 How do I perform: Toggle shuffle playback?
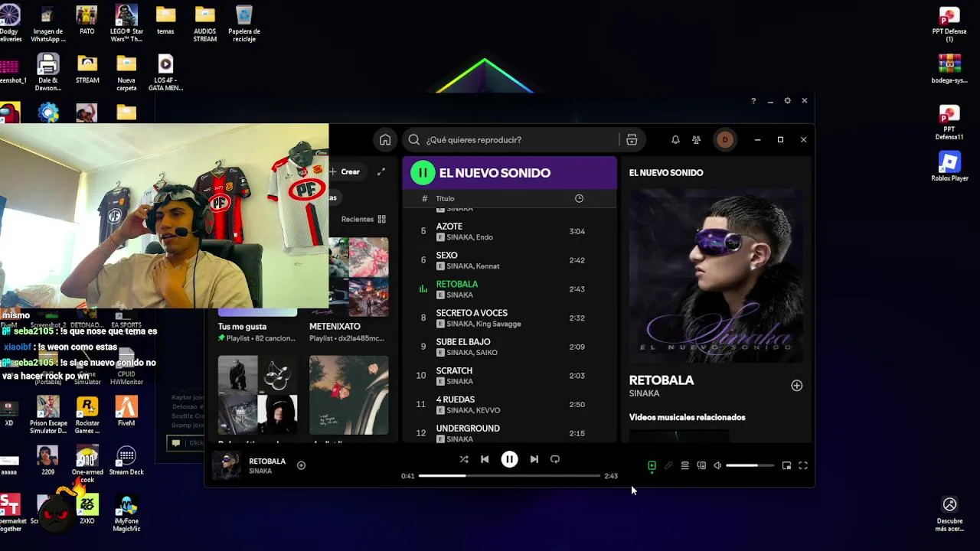463,459
